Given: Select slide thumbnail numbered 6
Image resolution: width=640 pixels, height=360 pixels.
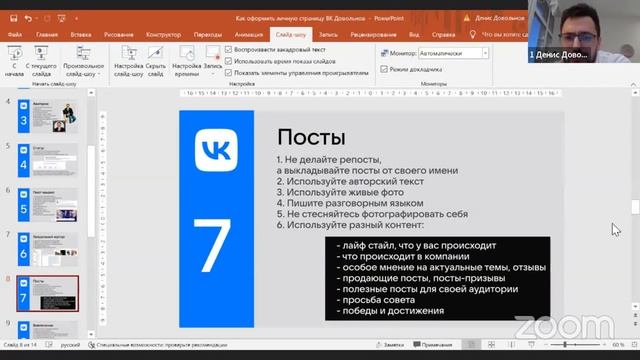Looking at the screenshot, I should click(x=48, y=249).
